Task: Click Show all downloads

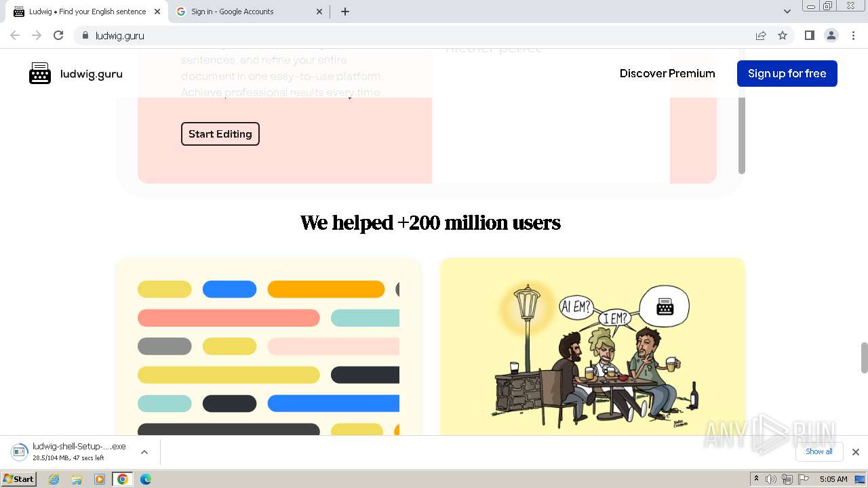Action: point(818,451)
